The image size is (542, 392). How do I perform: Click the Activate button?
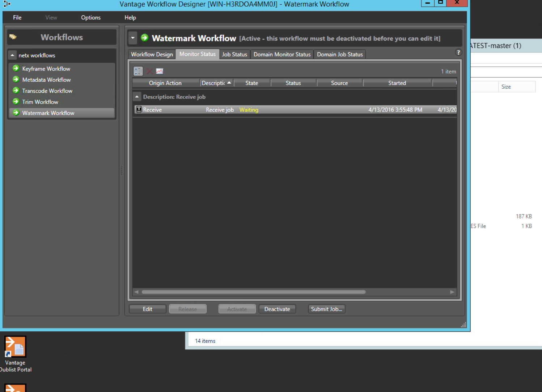pyautogui.click(x=237, y=309)
